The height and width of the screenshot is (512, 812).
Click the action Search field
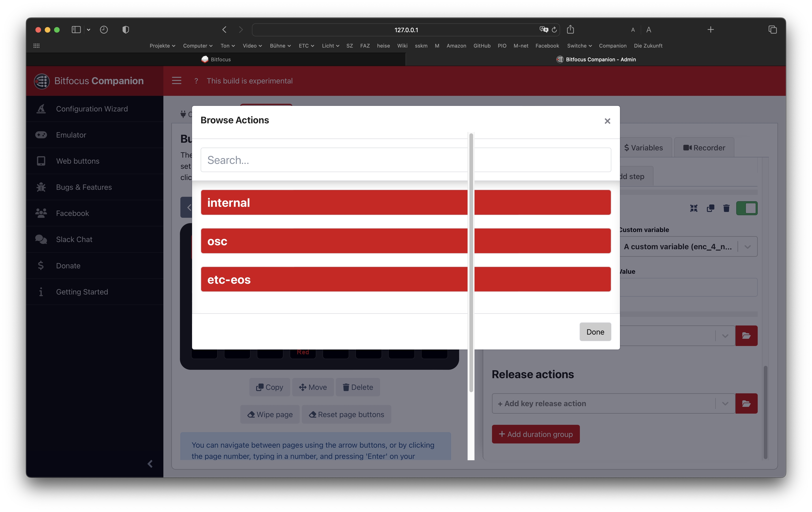pyautogui.click(x=337, y=160)
